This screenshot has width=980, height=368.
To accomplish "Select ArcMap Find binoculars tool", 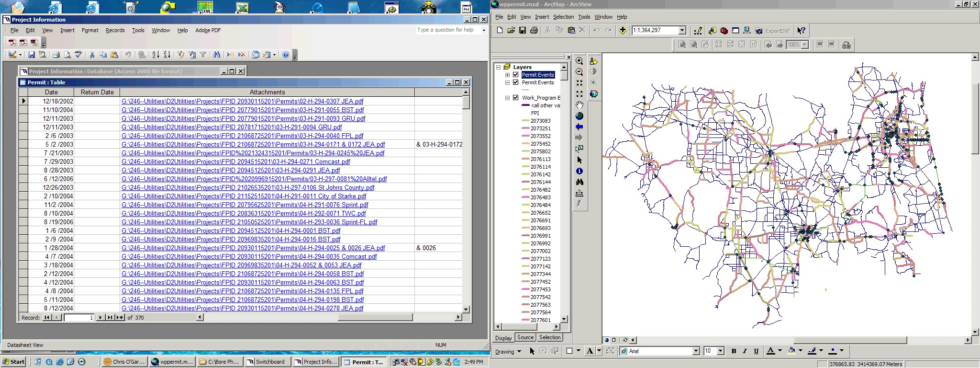I will point(579,182).
